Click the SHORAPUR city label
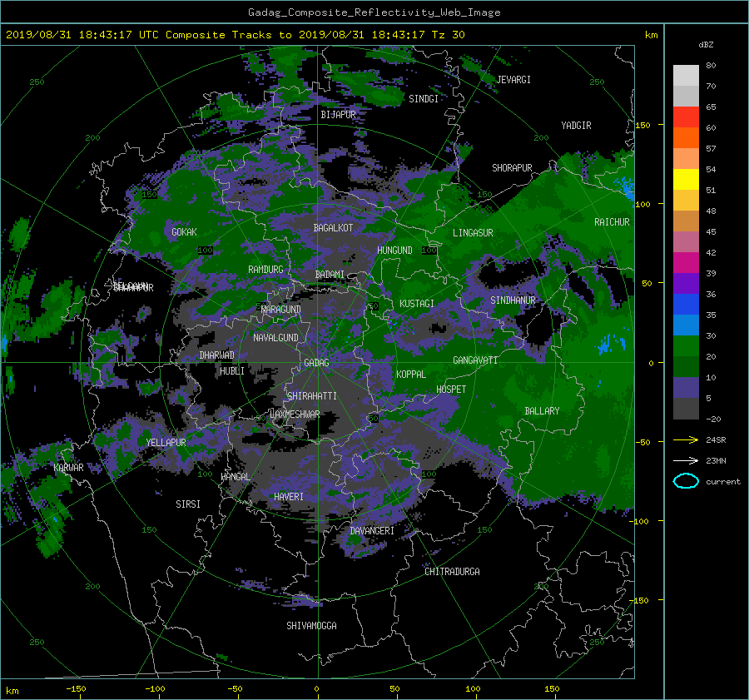 point(512,167)
